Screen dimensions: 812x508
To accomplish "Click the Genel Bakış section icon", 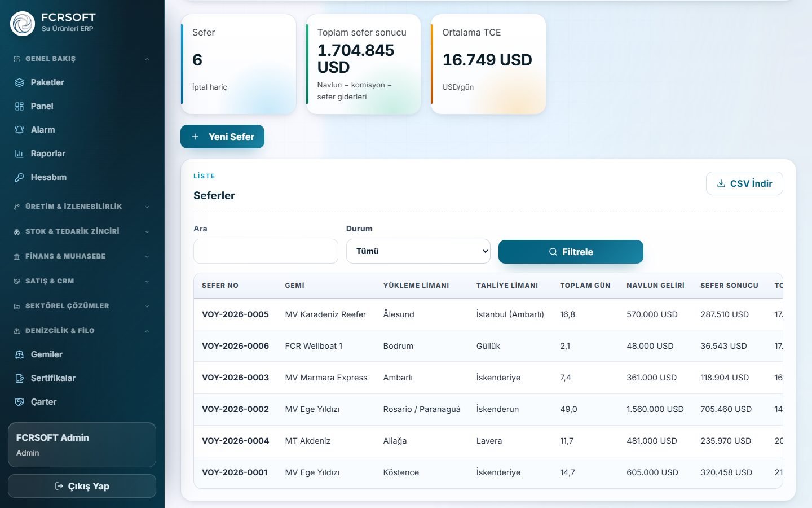I will [17, 59].
